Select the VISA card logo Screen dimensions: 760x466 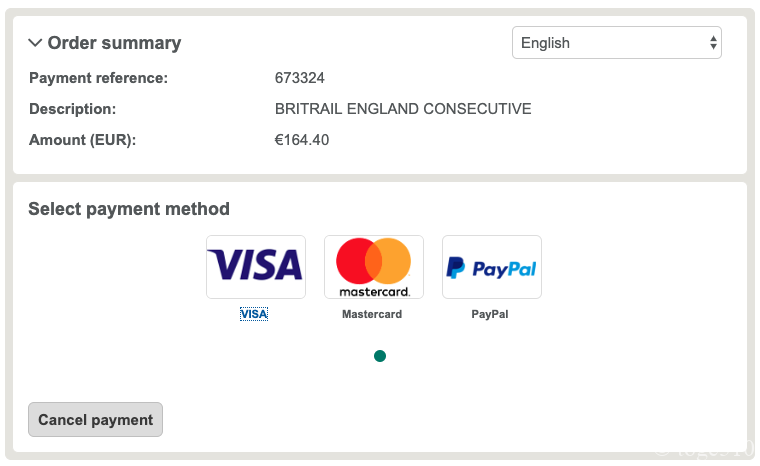coord(256,266)
